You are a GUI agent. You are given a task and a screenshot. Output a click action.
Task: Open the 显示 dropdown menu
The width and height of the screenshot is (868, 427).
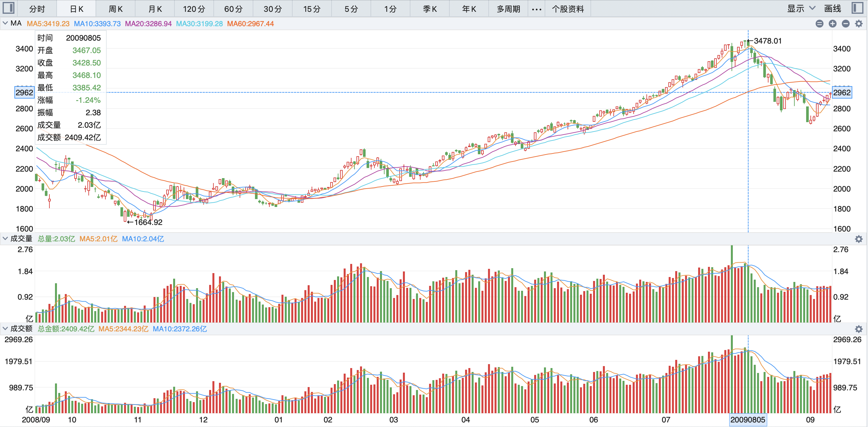(x=801, y=9)
